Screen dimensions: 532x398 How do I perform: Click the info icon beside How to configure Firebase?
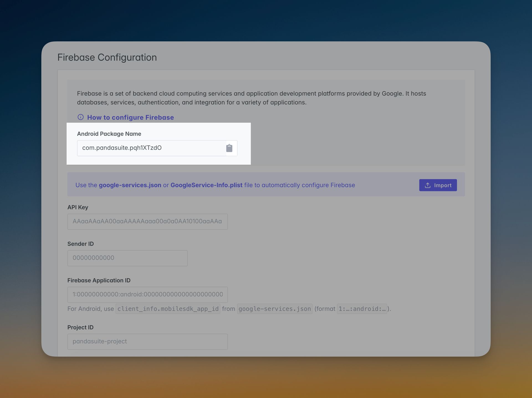tap(81, 117)
